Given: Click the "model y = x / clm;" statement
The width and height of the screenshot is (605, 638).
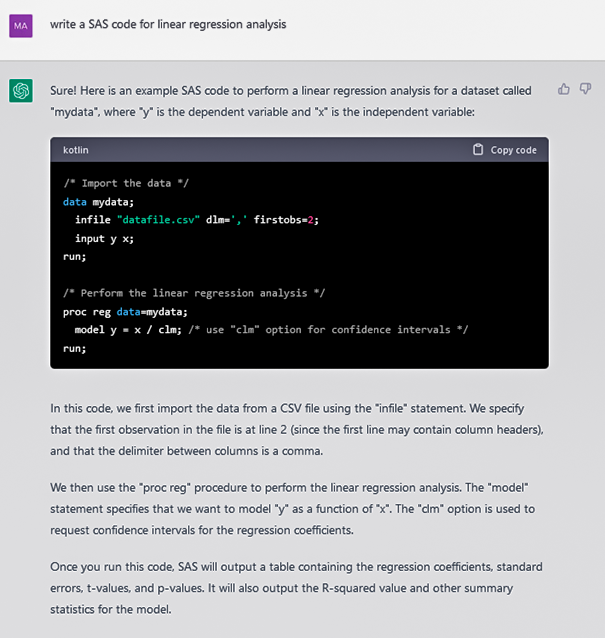Looking at the screenshot, I should (128, 330).
